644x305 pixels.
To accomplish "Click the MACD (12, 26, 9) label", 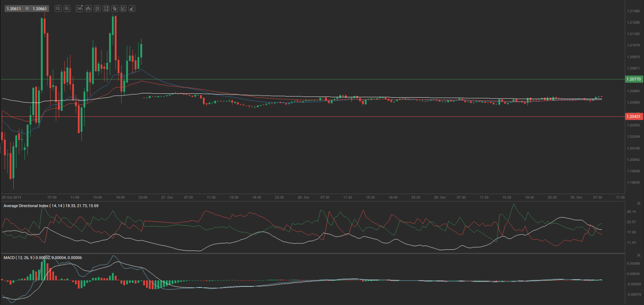I will [19, 258].
